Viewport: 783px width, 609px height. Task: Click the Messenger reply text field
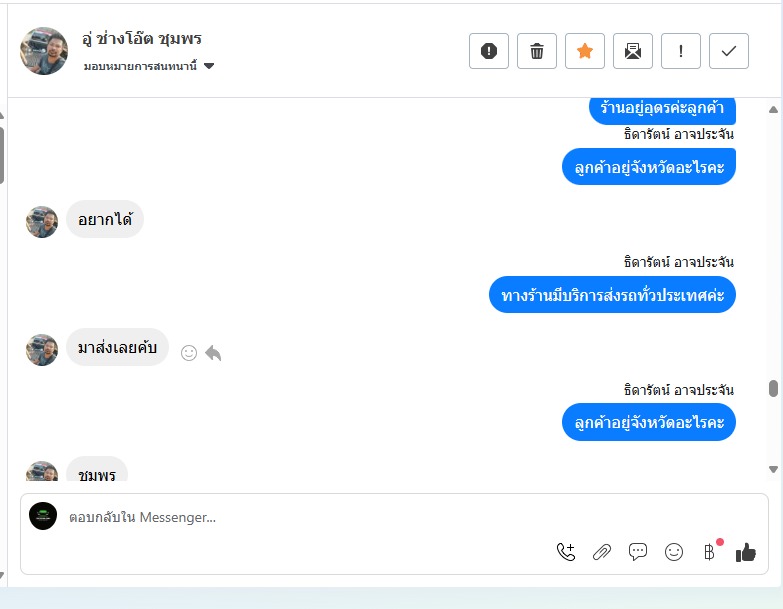pos(310,517)
